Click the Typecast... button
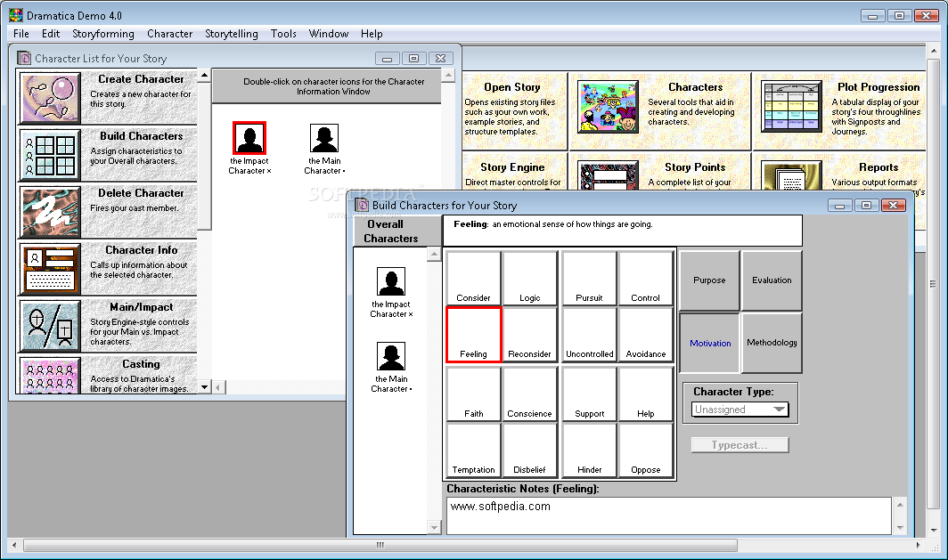This screenshot has width=948, height=560. click(740, 444)
